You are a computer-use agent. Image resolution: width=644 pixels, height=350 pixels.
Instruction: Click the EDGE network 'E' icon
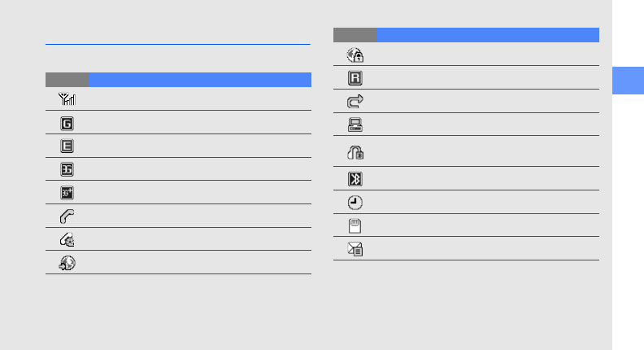[67, 147]
